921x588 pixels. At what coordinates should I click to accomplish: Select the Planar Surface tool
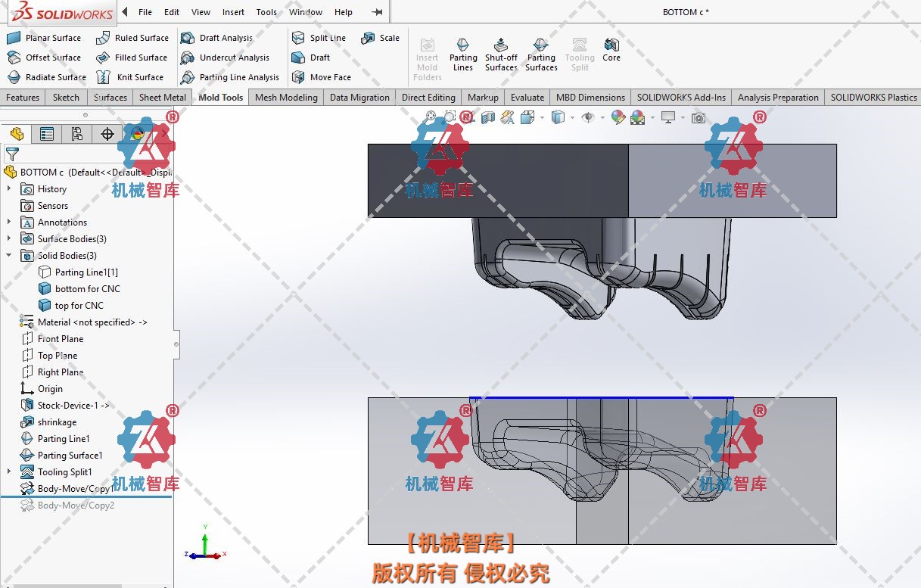(x=44, y=38)
